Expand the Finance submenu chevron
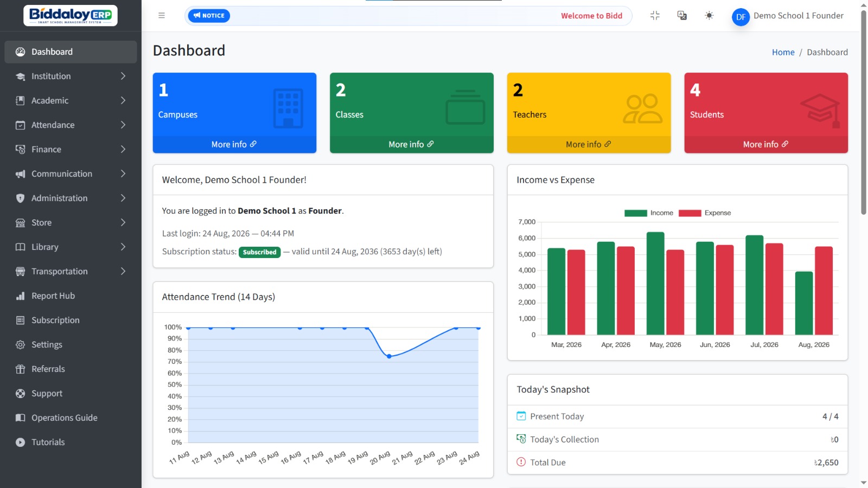 123,150
